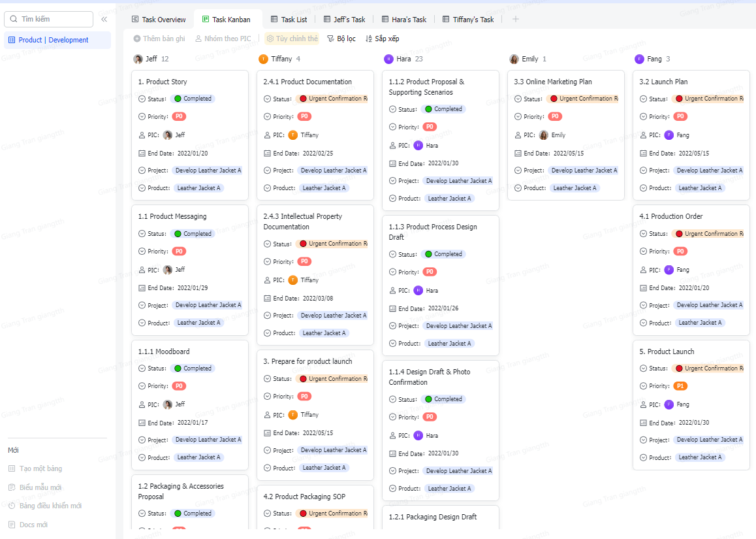This screenshot has height=539, width=756.
Task: Click Emily avatar in 3.3 Online Marketing Plan card
Action: click(543, 135)
